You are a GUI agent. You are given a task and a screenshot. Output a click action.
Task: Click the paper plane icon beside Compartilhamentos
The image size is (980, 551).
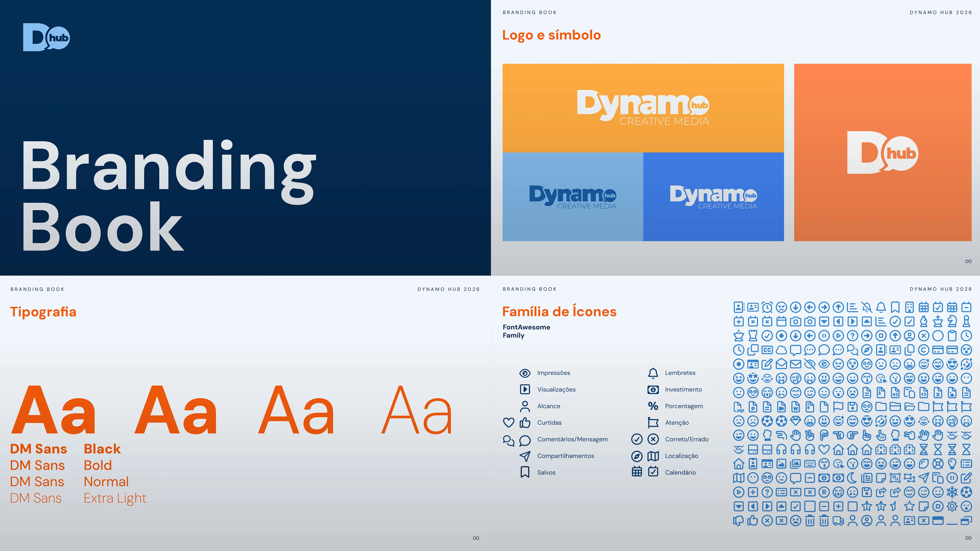(x=525, y=456)
